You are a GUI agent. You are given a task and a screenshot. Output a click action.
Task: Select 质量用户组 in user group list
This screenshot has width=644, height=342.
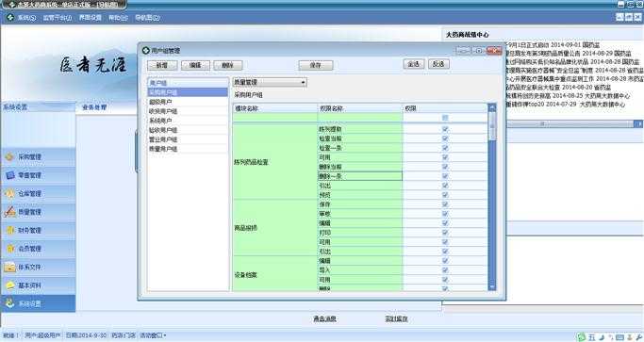188,149
